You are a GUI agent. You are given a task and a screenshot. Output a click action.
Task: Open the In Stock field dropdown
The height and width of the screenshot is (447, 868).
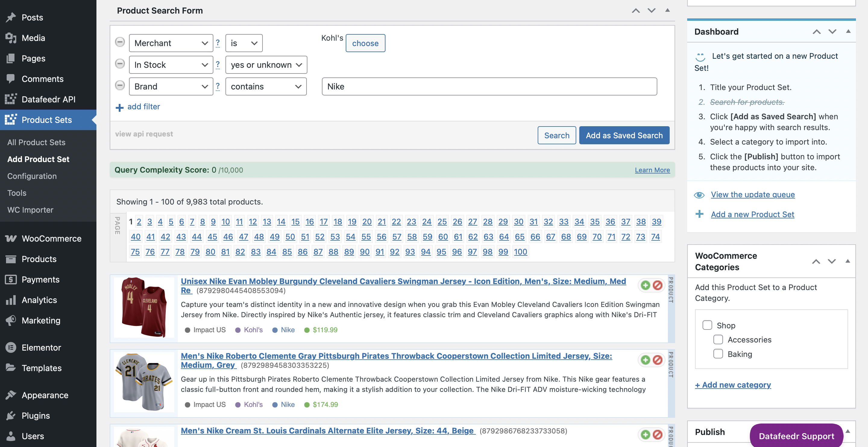point(171,65)
